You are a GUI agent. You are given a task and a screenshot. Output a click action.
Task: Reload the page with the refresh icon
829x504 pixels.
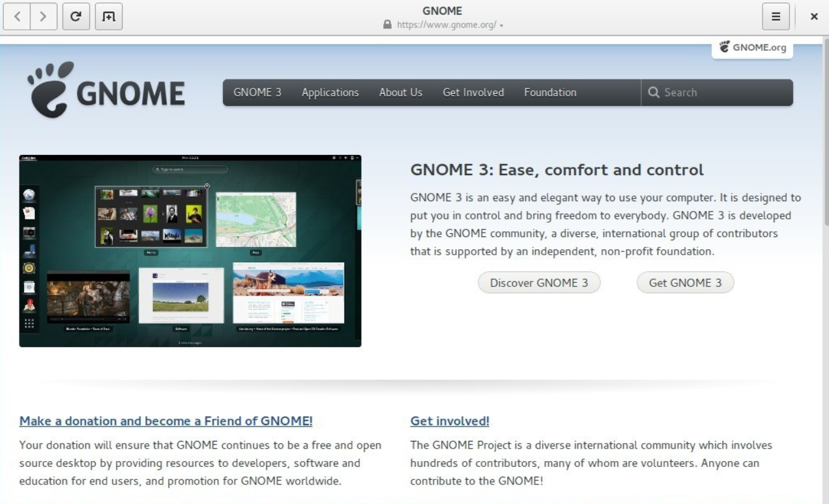76,17
